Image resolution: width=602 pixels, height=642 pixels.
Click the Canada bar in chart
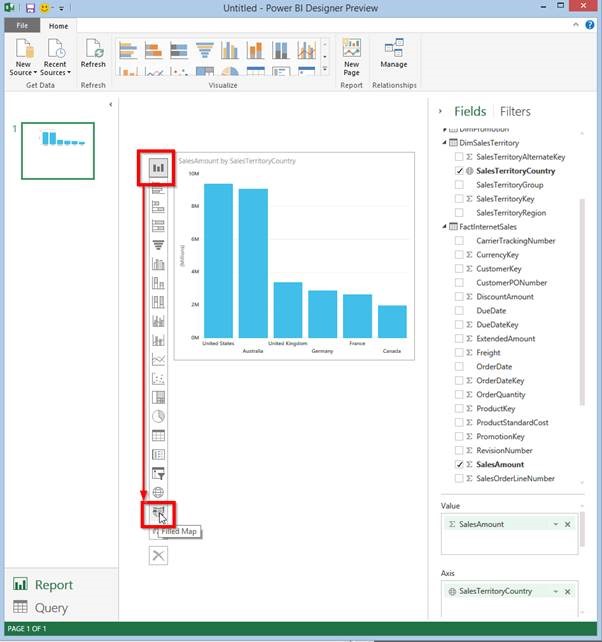pos(392,321)
